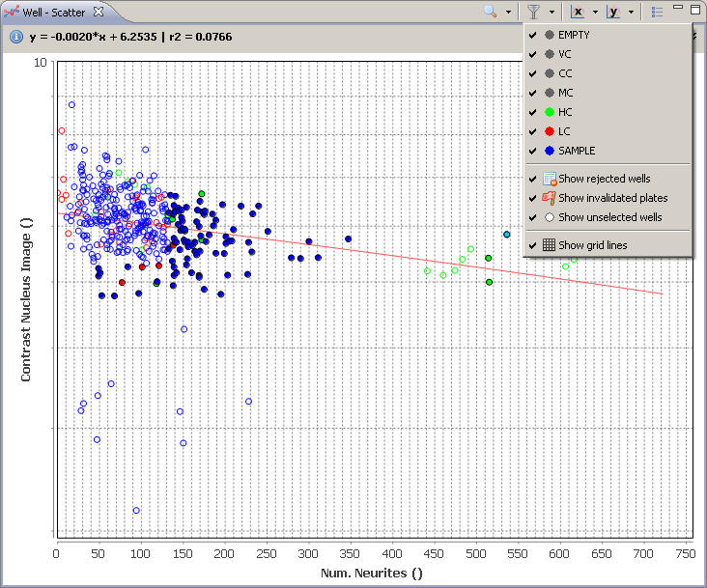The image size is (707, 588).
Task: Open the X-axis dropdown arrow
Action: (x=595, y=13)
